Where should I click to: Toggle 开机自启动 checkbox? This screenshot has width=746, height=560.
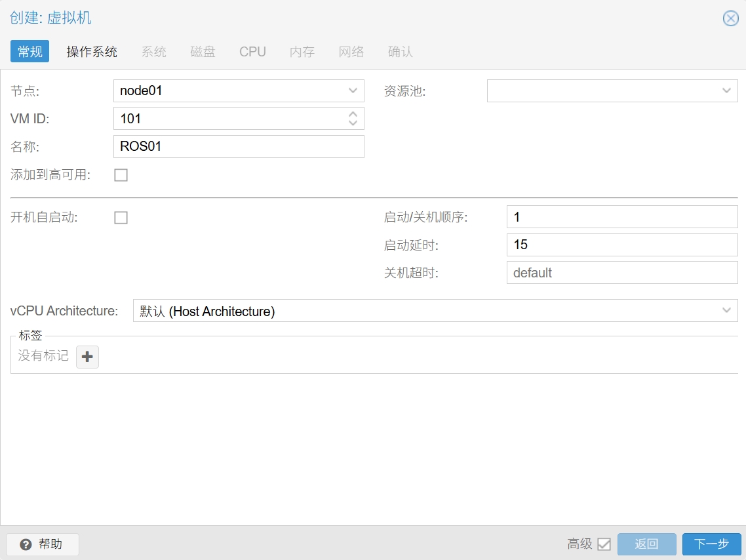[x=121, y=218]
